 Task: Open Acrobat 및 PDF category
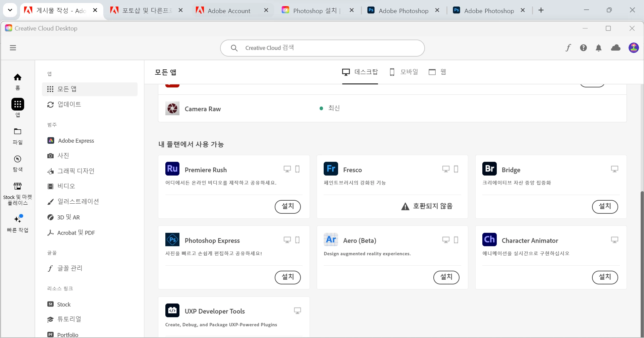90,233
